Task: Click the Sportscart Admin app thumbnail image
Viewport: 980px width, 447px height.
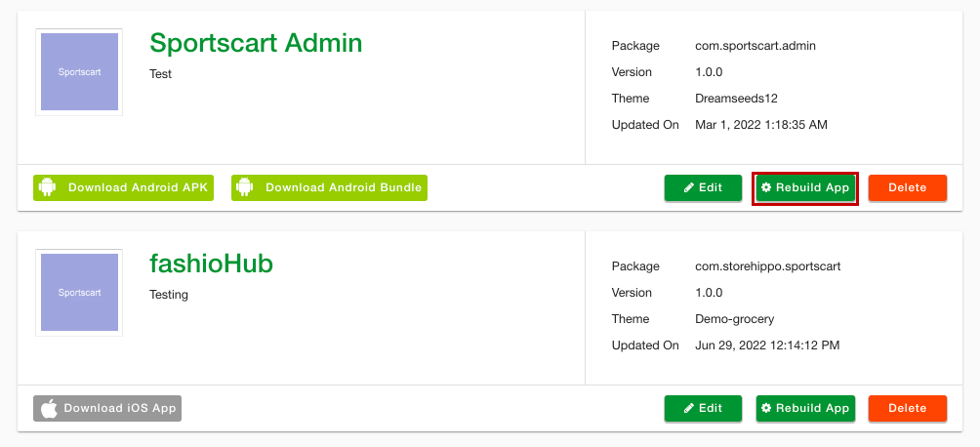Action: 79,72
